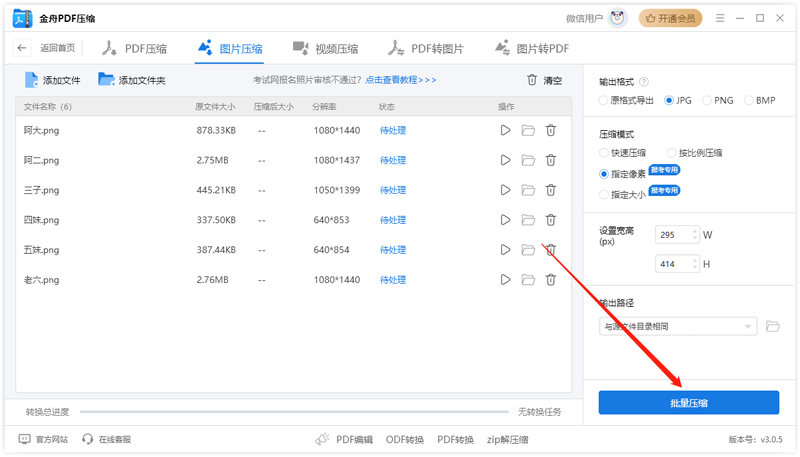Select JPG output format
Image resolution: width=800 pixels, height=457 pixels.
click(x=678, y=100)
